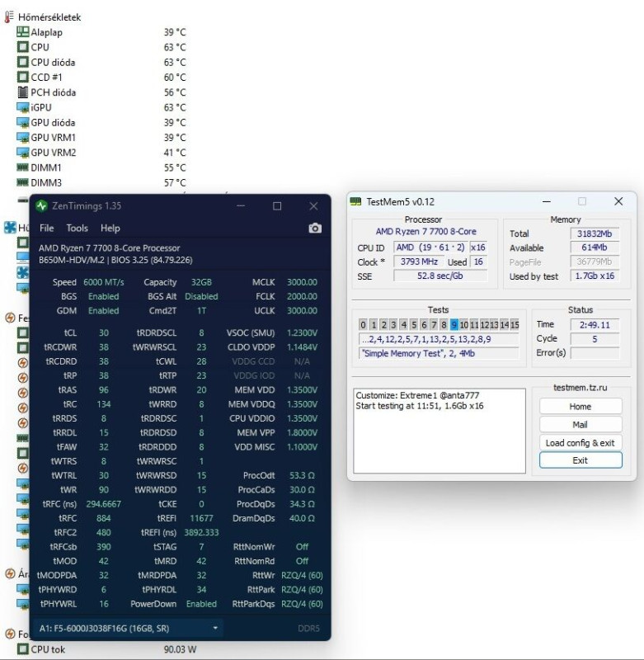The image size is (644, 660).
Task: Click test number 15 box in TestMem5
Action: tap(515, 324)
